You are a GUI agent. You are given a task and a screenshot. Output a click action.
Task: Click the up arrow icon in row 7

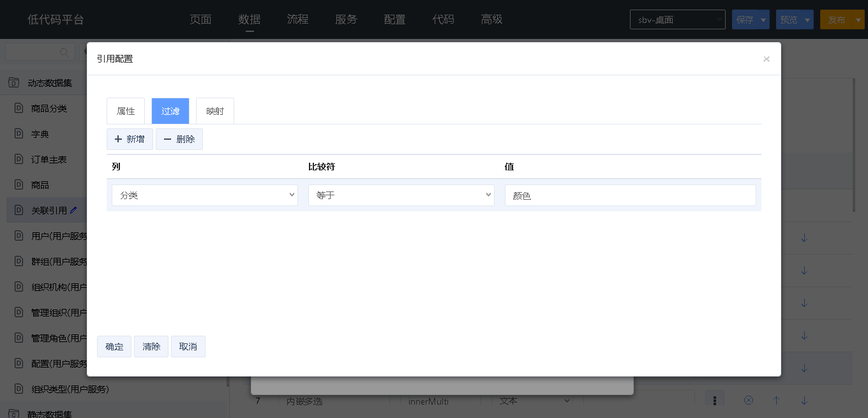pos(777,400)
